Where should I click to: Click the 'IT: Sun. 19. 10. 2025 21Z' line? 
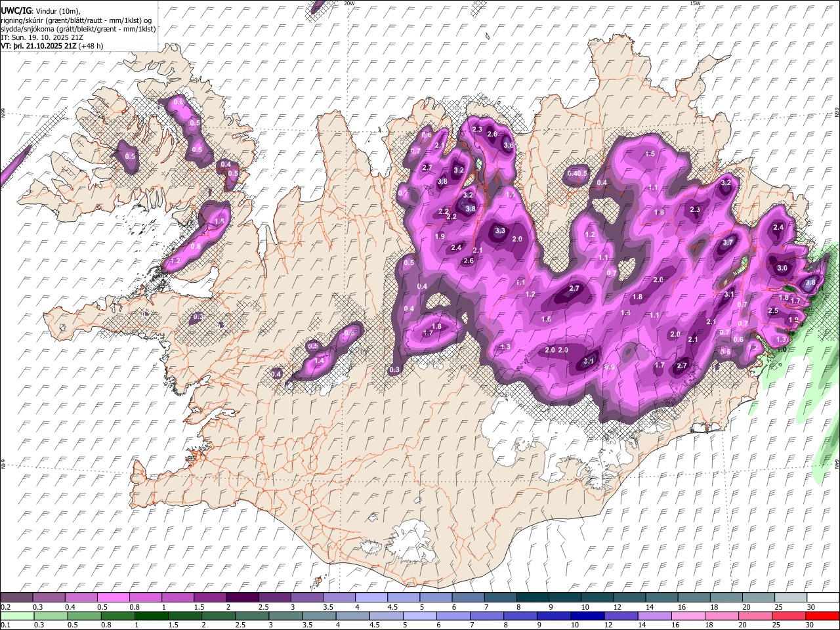point(42,37)
